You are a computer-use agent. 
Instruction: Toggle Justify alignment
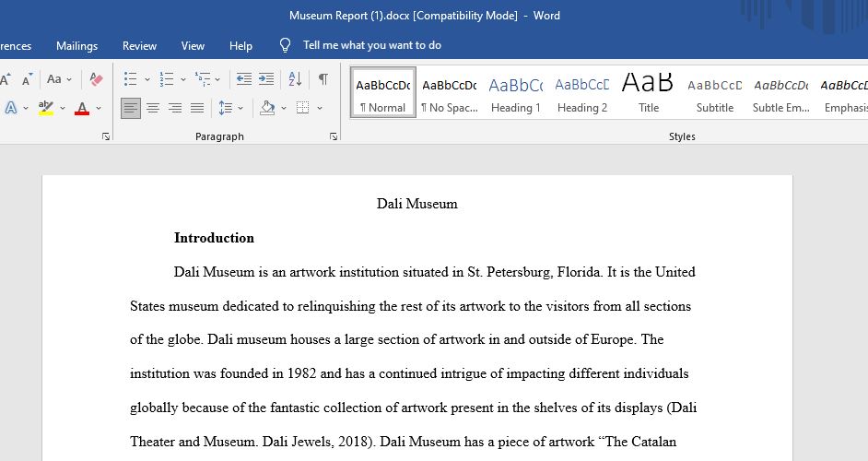tap(197, 108)
